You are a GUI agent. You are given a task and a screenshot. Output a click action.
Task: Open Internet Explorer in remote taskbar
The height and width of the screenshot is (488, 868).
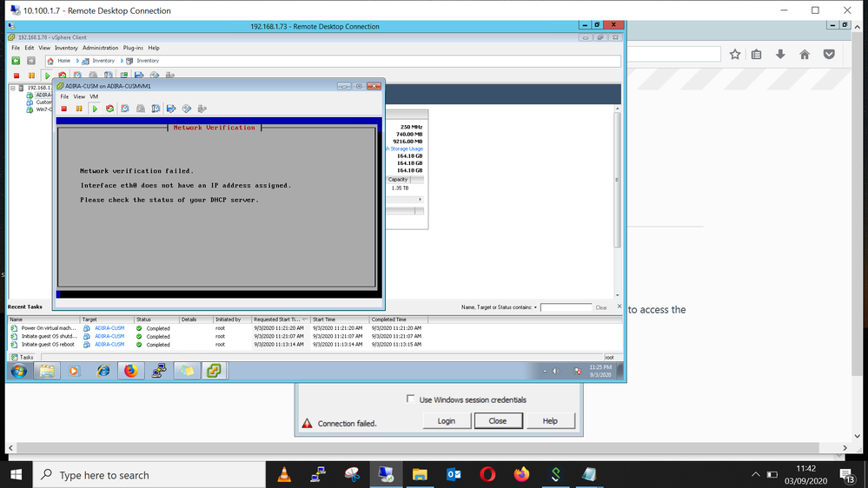pos(103,371)
